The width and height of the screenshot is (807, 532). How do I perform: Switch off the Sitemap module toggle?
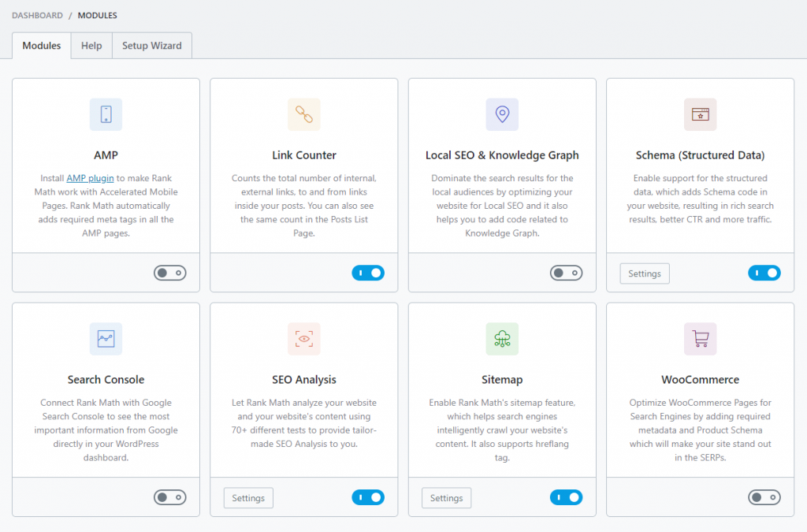tap(566, 497)
